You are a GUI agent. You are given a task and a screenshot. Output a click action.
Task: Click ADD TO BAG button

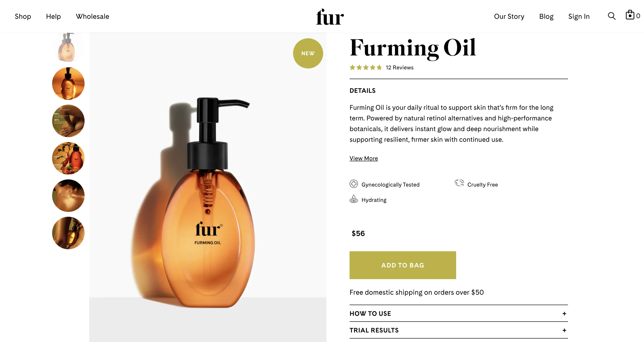pyautogui.click(x=403, y=265)
